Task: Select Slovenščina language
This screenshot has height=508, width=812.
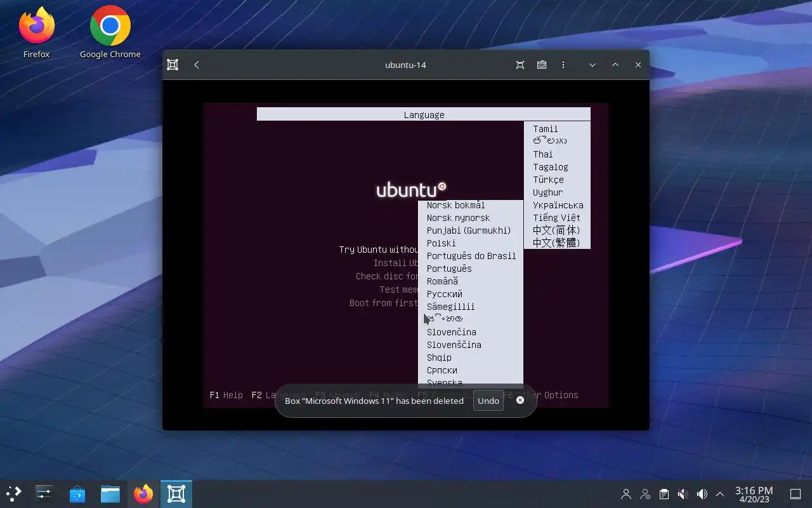Action: [x=454, y=345]
